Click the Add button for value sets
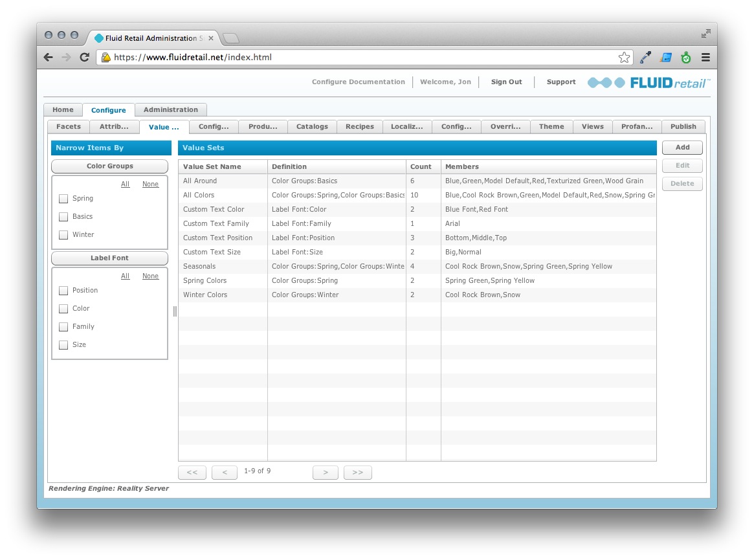 pos(682,147)
